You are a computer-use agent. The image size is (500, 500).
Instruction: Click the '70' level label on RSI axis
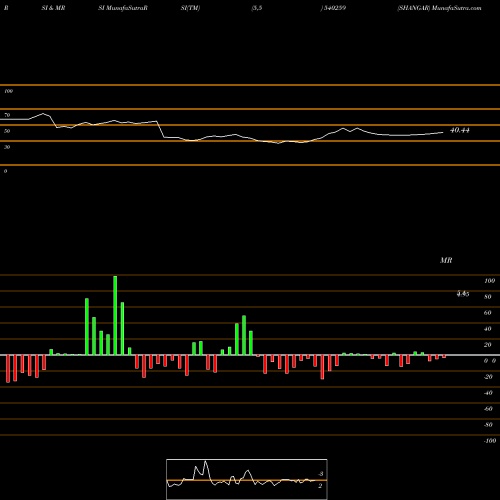pos(7,115)
